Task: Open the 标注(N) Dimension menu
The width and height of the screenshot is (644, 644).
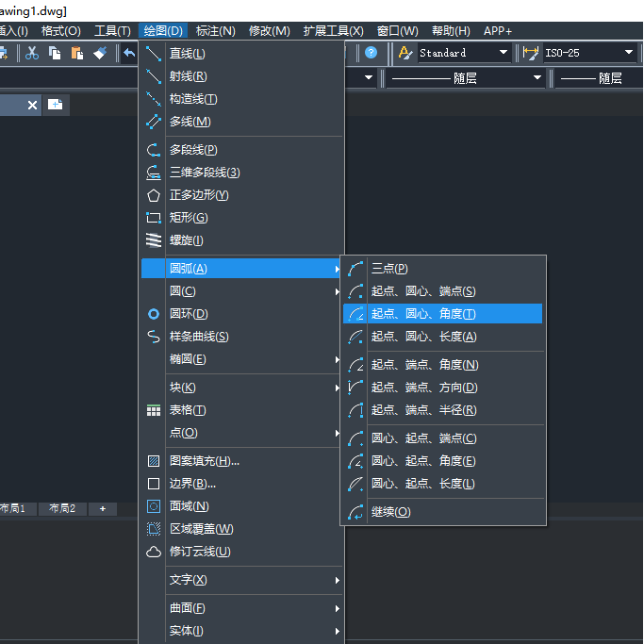Action: click(216, 31)
